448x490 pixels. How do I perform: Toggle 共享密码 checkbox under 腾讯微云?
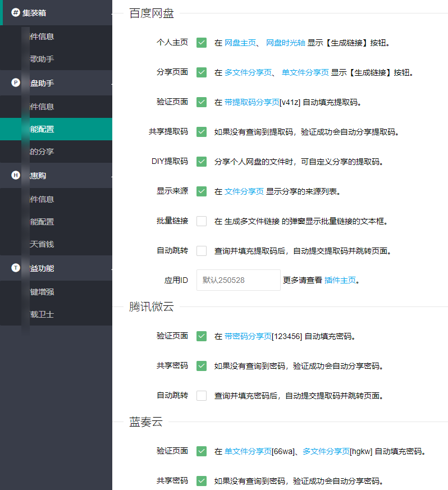[x=202, y=365]
